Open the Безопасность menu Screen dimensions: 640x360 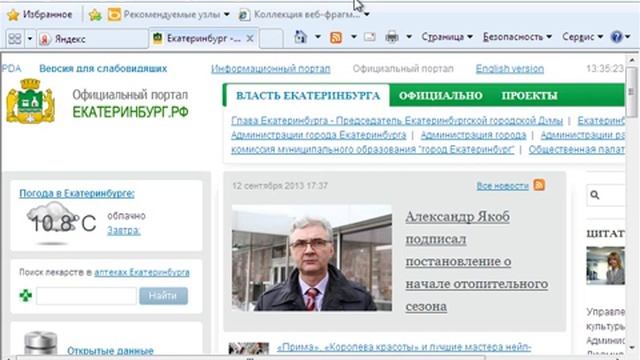tap(517, 37)
